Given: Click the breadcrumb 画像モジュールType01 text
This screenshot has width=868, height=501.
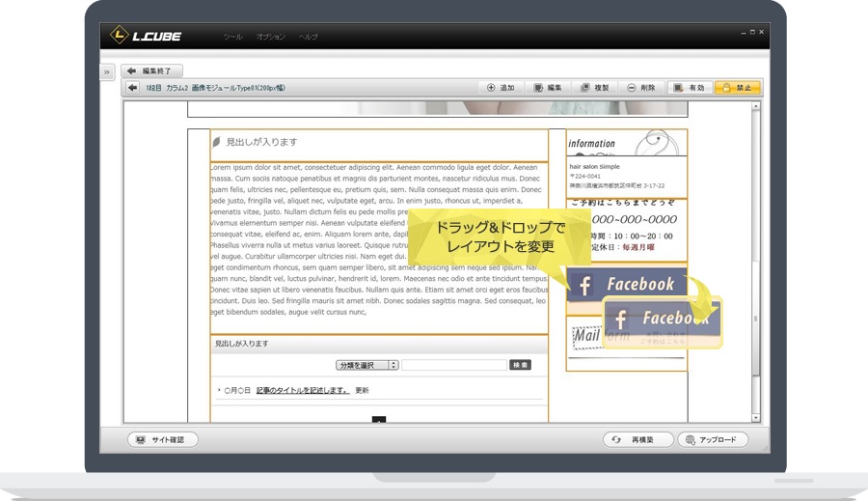Looking at the screenshot, I should (x=238, y=88).
